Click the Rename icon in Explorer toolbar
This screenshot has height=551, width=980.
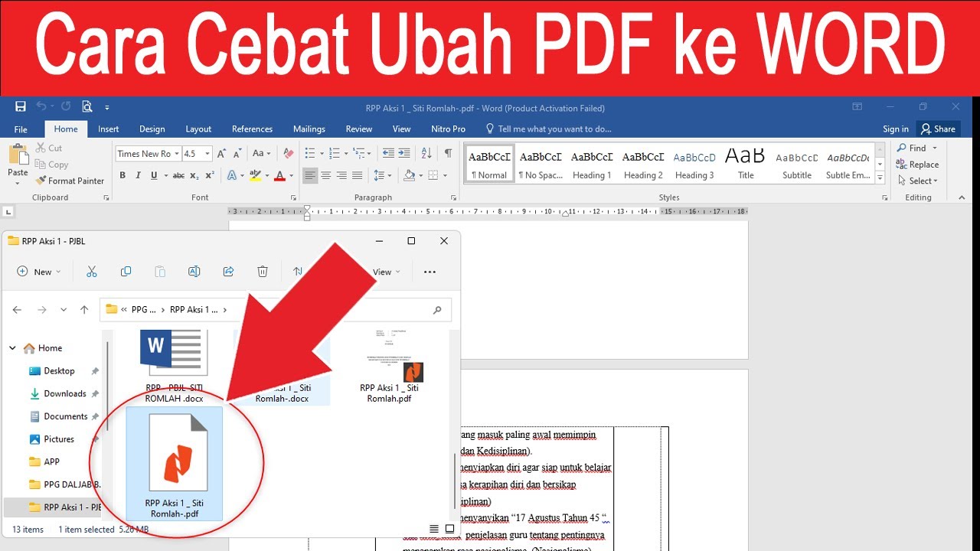tap(194, 271)
